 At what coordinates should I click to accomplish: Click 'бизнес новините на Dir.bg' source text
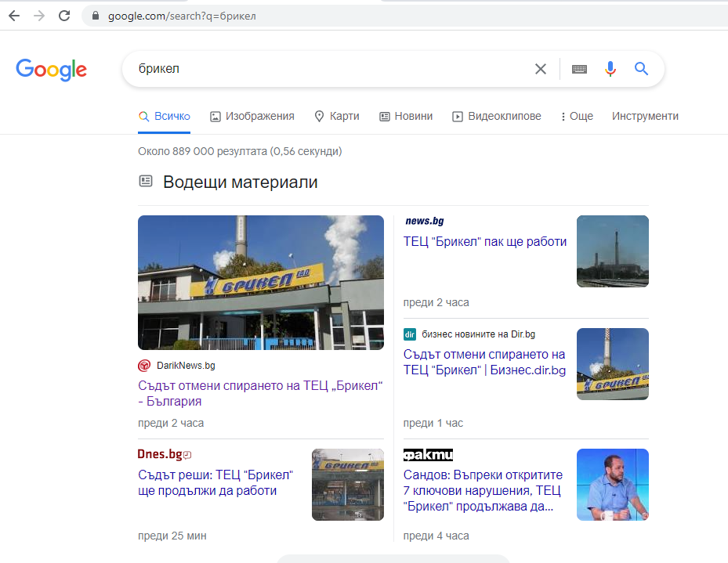coord(478,334)
